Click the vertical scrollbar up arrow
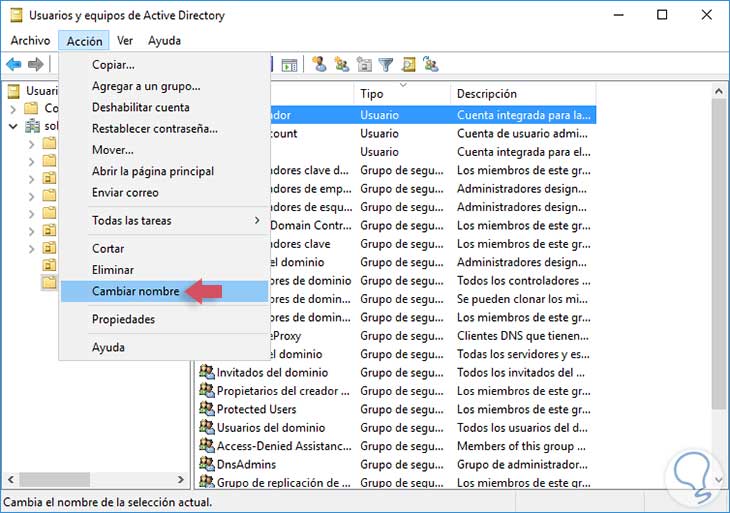730x513 pixels. 719,91
